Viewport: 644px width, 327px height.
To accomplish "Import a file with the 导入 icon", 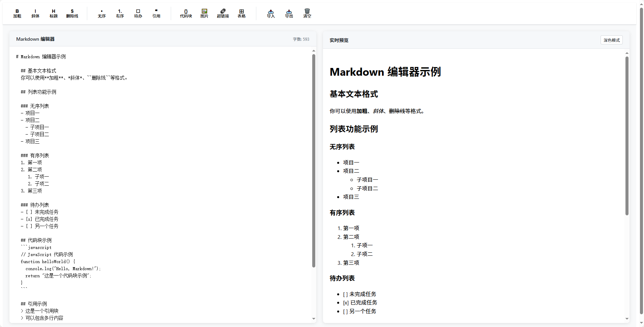I will 270,13.
